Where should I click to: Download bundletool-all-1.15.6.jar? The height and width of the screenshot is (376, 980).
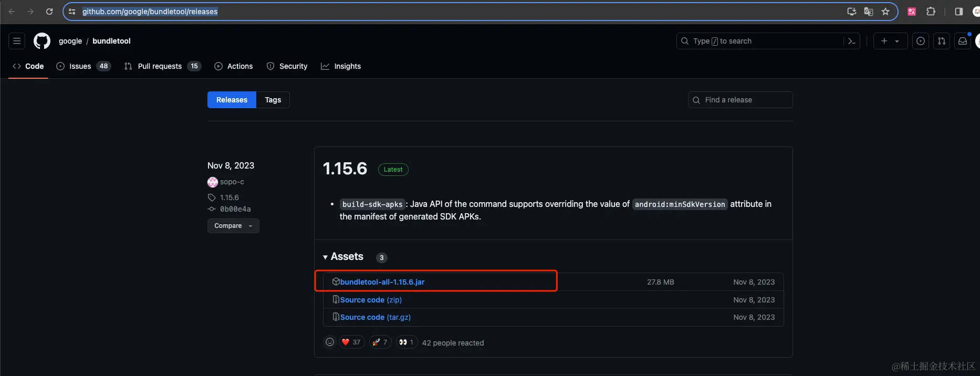click(382, 282)
